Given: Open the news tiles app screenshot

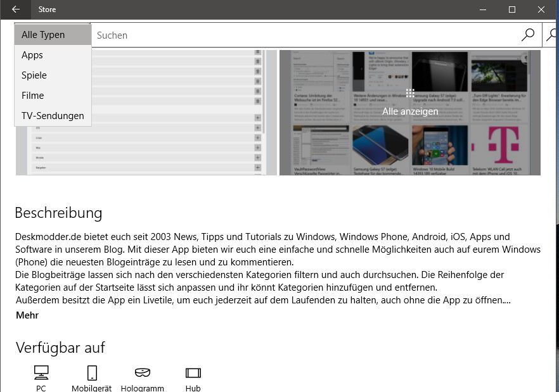Looking at the screenshot, I should (410, 113).
